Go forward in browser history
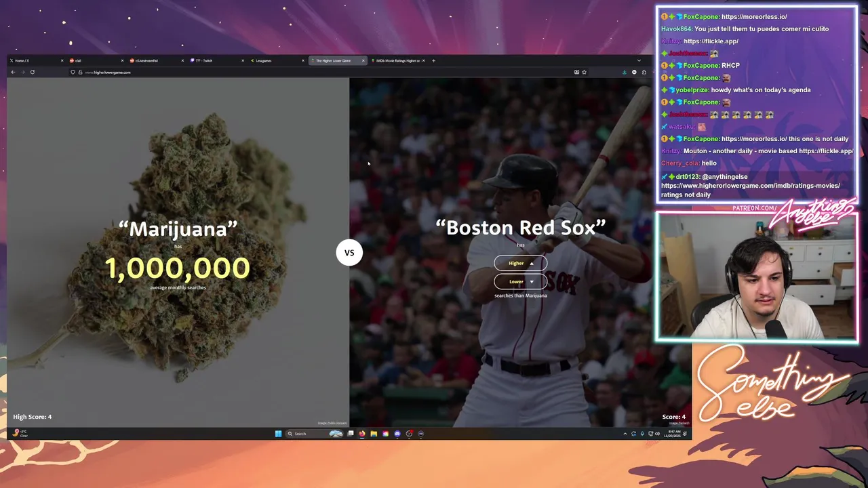Screen dimensions: 868x488 coord(22,72)
